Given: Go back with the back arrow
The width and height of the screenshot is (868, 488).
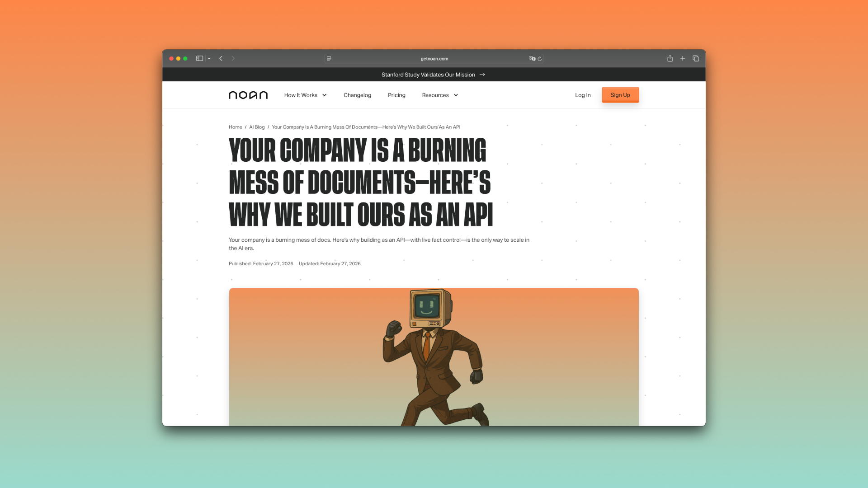Looking at the screenshot, I should [x=221, y=58].
